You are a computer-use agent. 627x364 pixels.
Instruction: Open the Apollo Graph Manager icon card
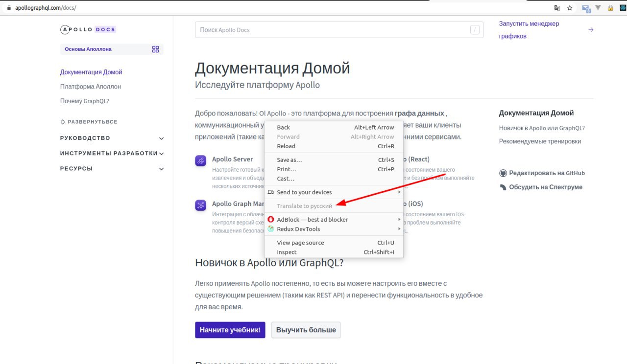tap(200, 205)
